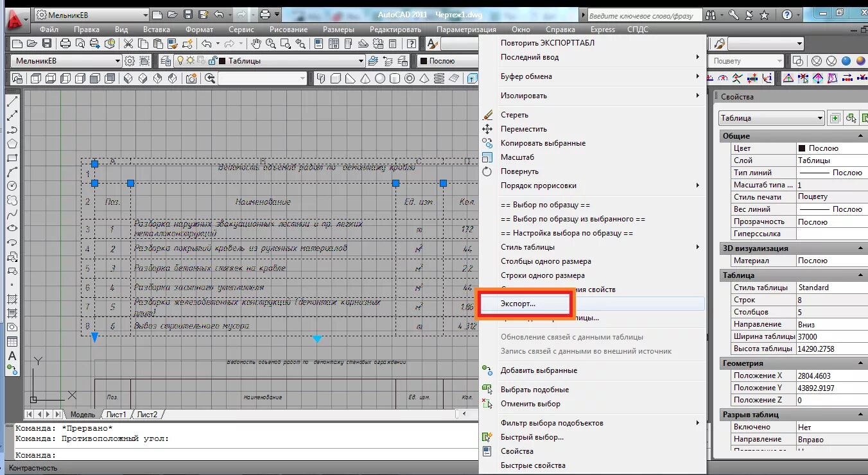Click the 3D Sphere modeling icon
868x475 pixels.
coord(379,78)
